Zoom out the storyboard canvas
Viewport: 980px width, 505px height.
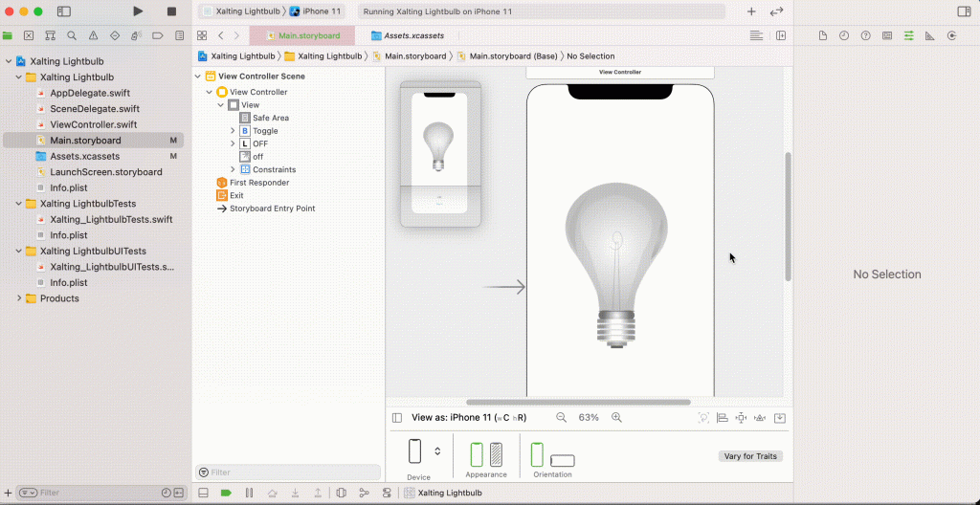(x=561, y=418)
